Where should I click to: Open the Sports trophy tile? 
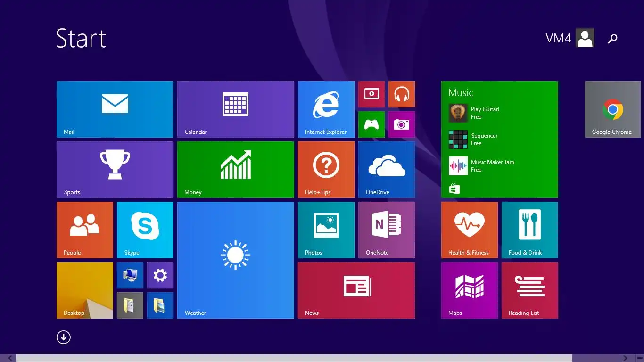click(x=115, y=170)
